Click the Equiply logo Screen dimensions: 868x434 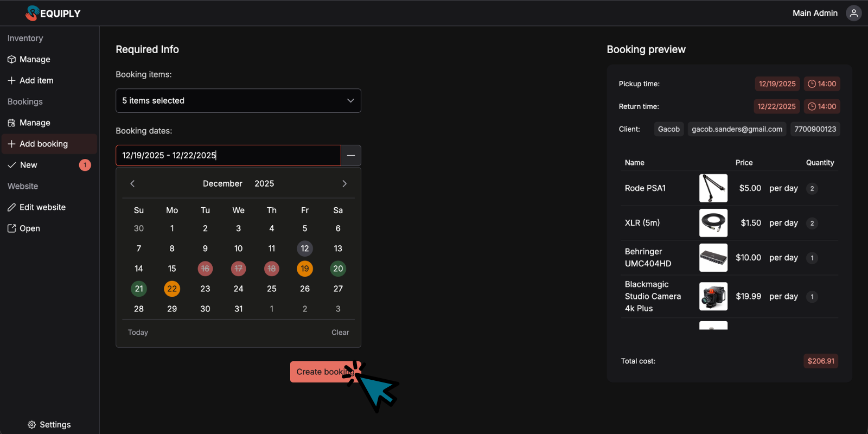[x=53, y=13]
